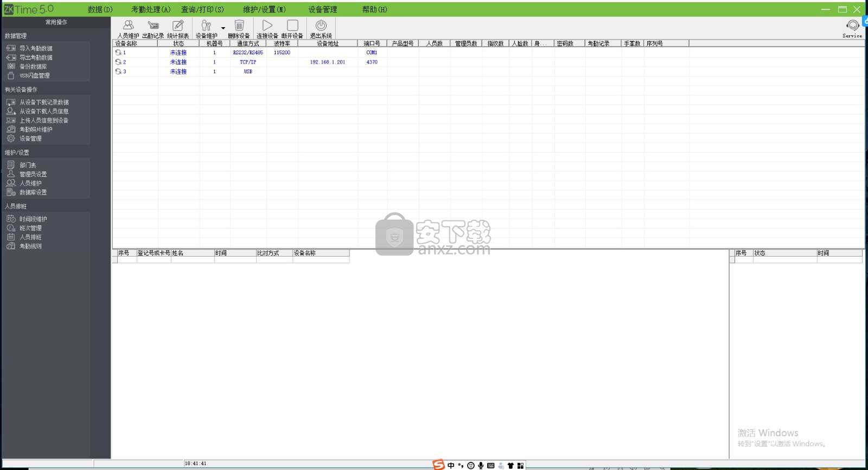
Task: Click the microphone icon in IME bar
Action: click(x=481, y=466)
